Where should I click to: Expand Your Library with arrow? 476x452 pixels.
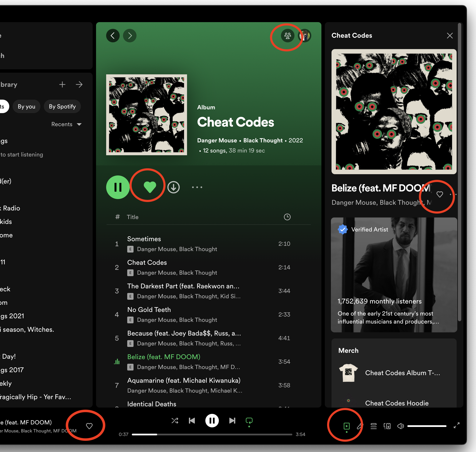tap(79, 85)
